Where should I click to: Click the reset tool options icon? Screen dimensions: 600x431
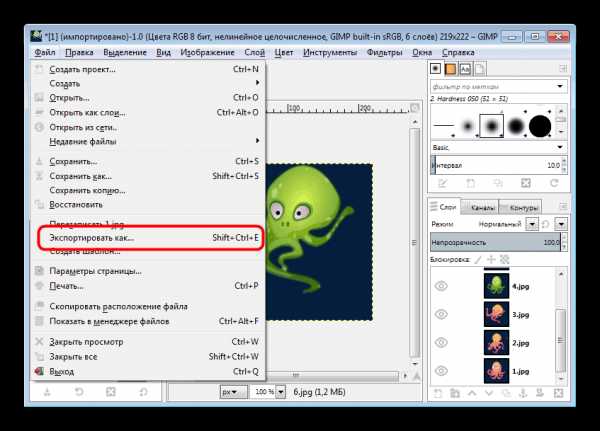click(143, 392)
